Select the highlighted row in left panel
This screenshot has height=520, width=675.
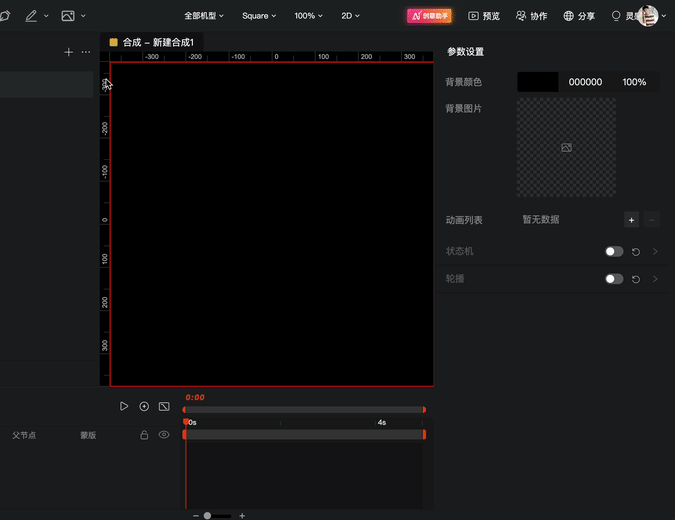point(46,84)
